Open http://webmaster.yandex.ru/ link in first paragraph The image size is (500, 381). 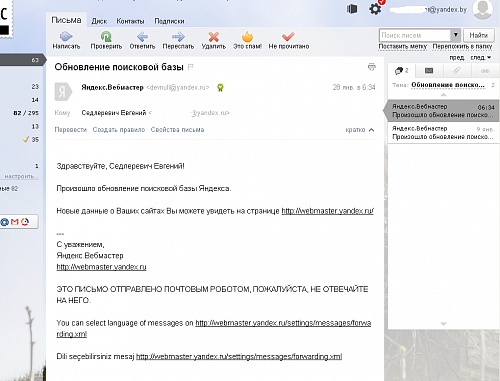click(328, 211)
